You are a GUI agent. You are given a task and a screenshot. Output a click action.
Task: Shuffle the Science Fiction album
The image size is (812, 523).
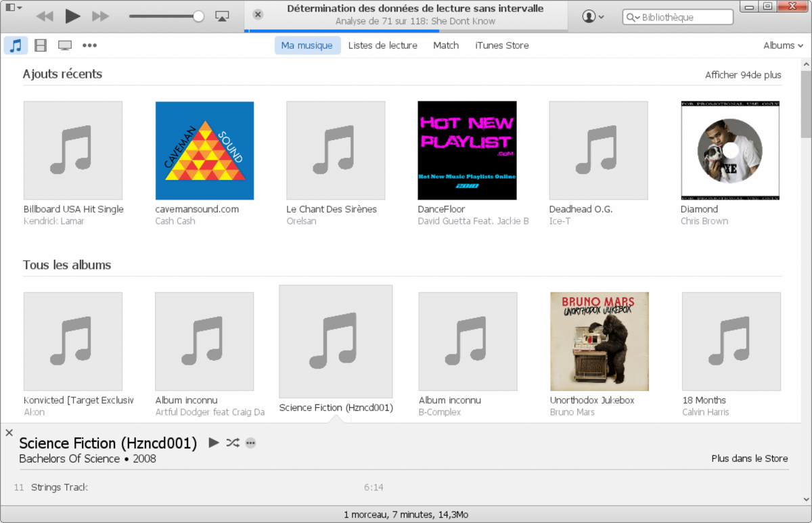(233, 442)
